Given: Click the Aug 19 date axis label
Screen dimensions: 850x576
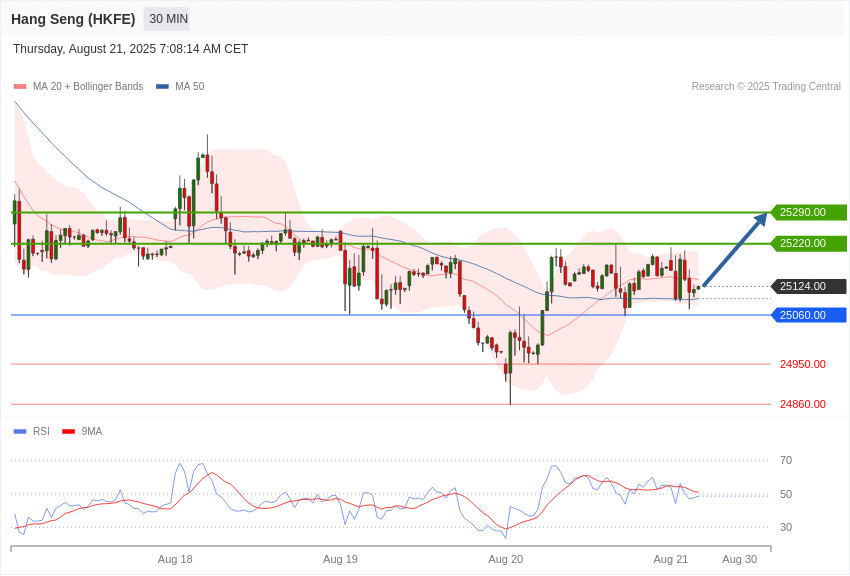Looking at the screenshot, I should [x=340, y=560].
